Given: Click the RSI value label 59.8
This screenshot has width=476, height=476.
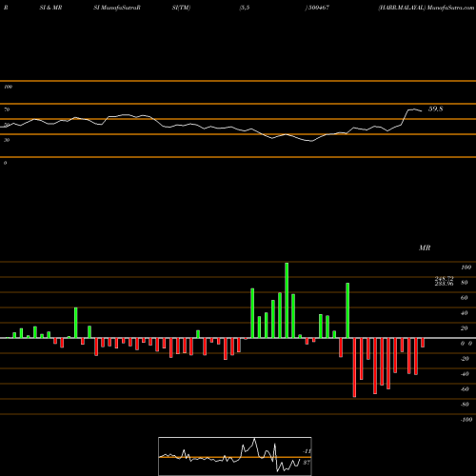Looking at the screenshot, I should pos(435,109).
